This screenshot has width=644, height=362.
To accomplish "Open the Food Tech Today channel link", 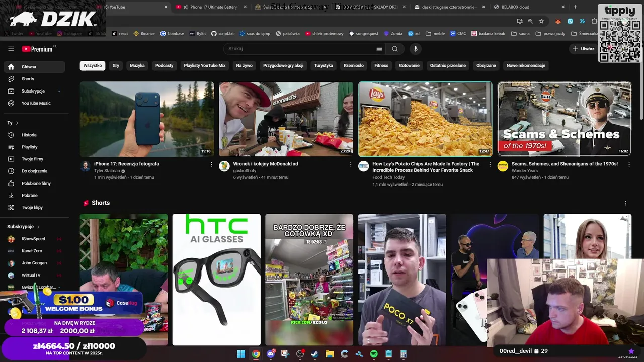I will [388, 177].
